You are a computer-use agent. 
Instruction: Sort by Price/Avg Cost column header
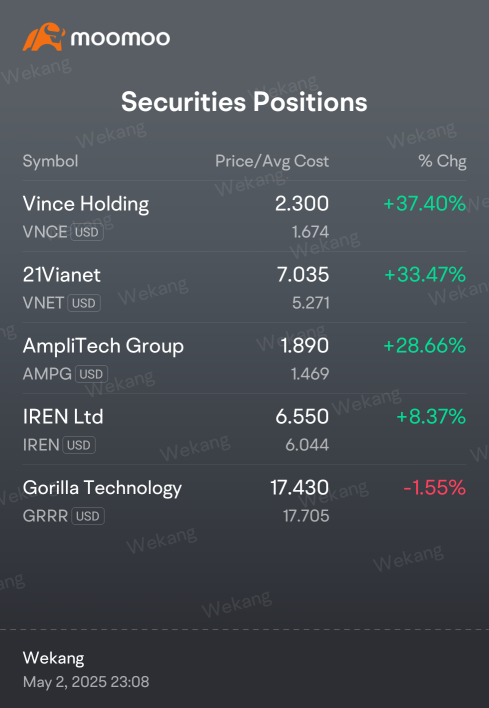(272, 161)
